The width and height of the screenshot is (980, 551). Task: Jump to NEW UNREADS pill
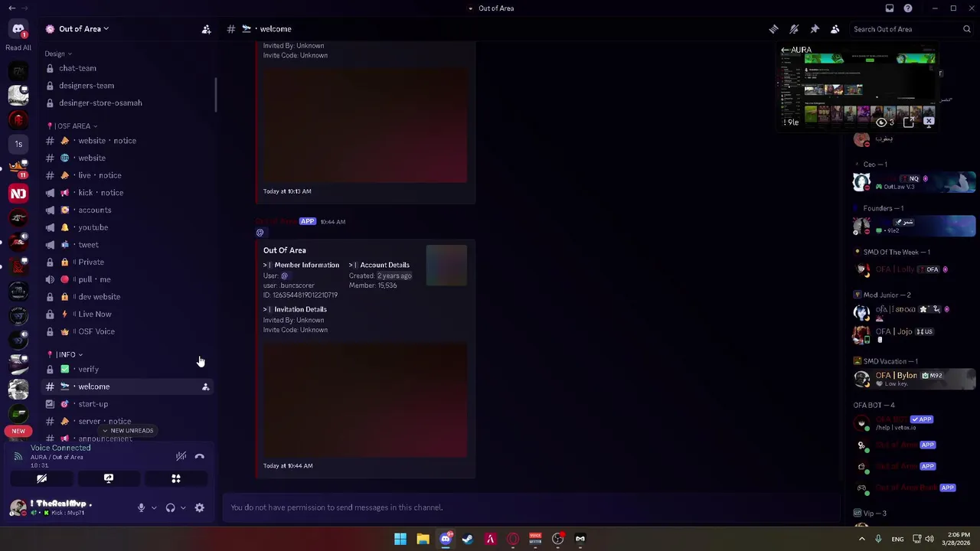click(128, 431)
